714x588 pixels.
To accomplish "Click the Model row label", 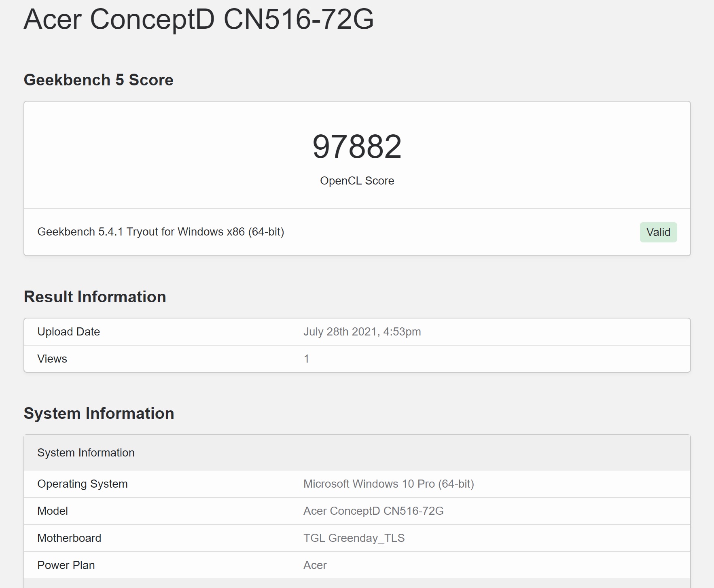I will click(52, 511).
